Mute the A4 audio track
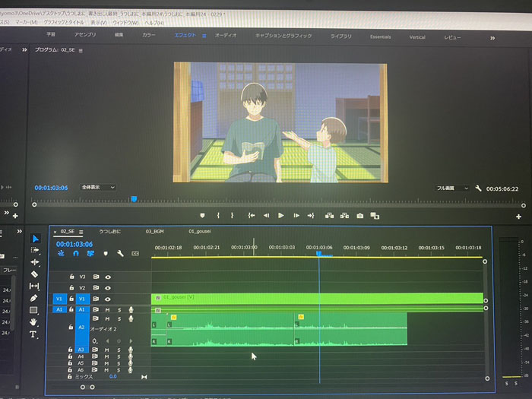 pyautogui.click(x=106, y=356)
